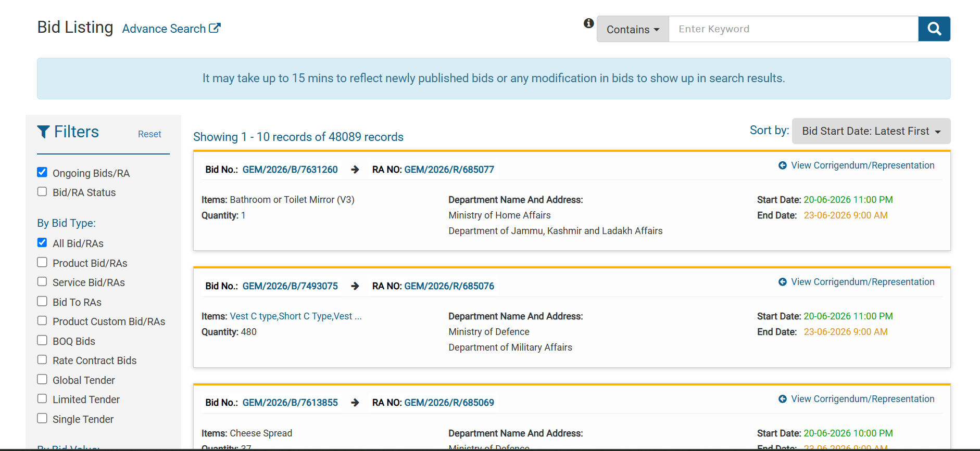Open the Sort by Bid Start Date dropdown
Screen dimensions: 980x451
(871, 131)
